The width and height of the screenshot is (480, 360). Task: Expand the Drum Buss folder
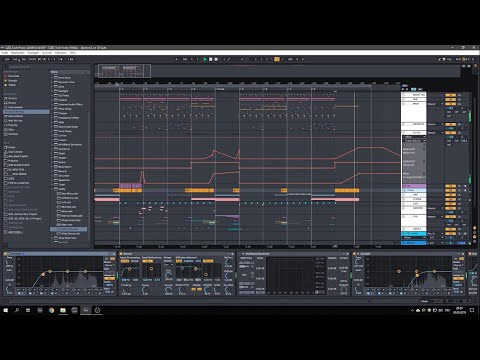[52, 78]
